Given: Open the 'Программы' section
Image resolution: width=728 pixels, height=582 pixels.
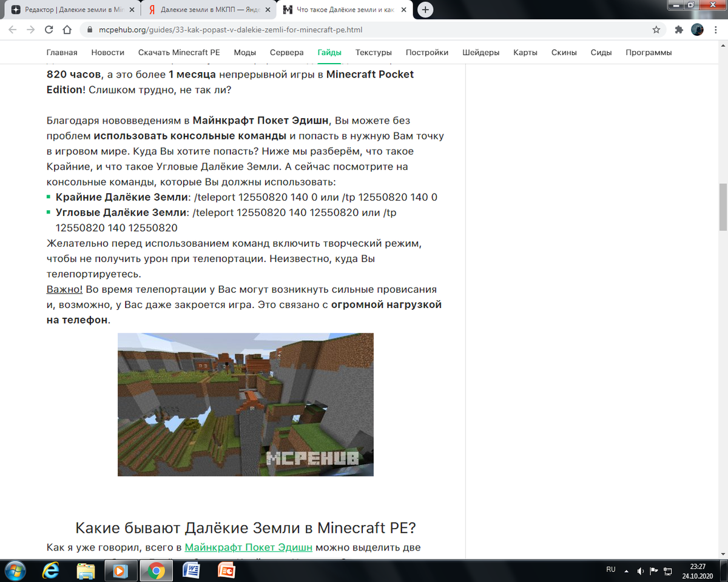Looking at the screenshot, I should [649, 53].
